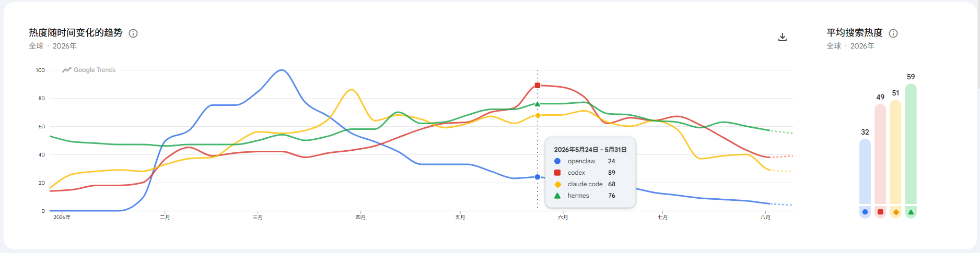Click the 100 y-axis label
Image resolution: width=980 pixels, height=253 pixels.
click(x=40, y=70)
